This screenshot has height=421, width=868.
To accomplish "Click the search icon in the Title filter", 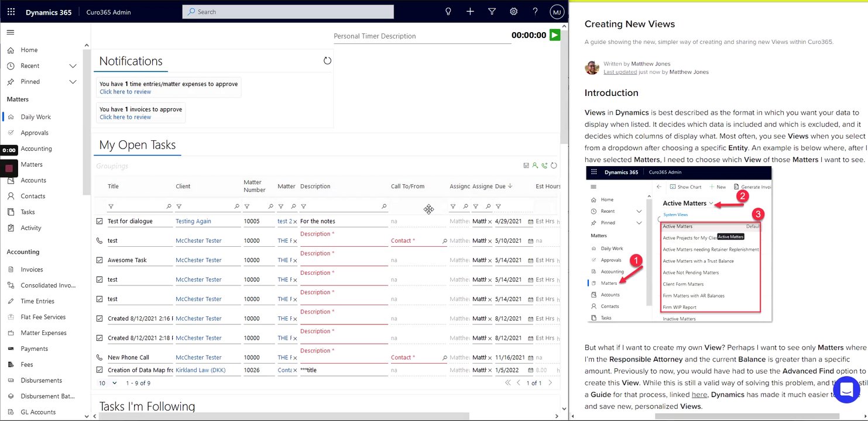I will click(x=169, y=206).
